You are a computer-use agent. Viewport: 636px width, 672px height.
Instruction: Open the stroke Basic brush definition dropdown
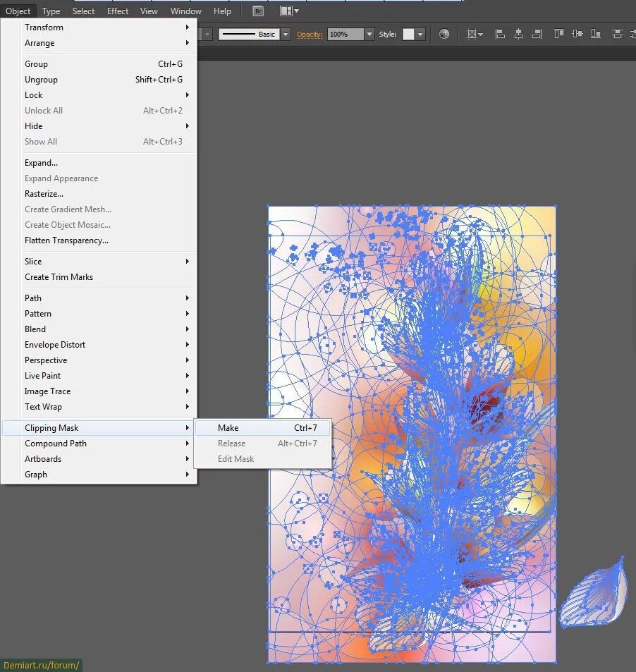(286, 35)
